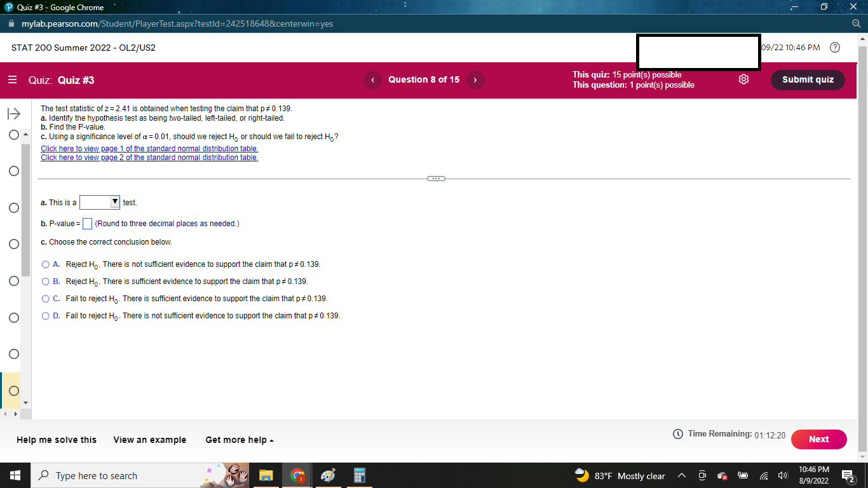Click Help me solve this

[x=57, y=440]
